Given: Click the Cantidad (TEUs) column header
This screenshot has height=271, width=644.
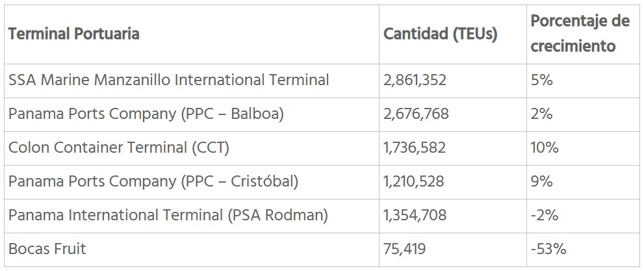Looking at the screenshot, I should pos(440,34).
